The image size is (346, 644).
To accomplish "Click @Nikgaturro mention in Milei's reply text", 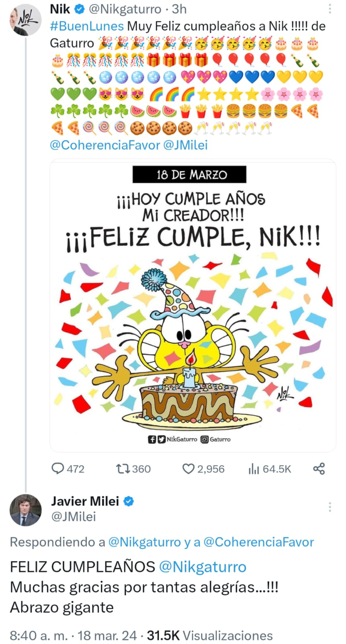I will (x=203, y=566).
